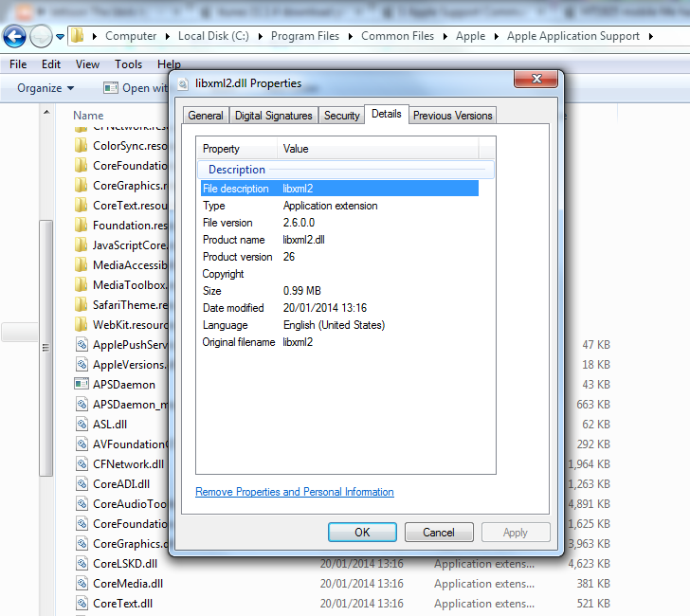Expand the arrow after Apple in the breadcrumb
Screen dimensions: 690x616
coord(496,37)
